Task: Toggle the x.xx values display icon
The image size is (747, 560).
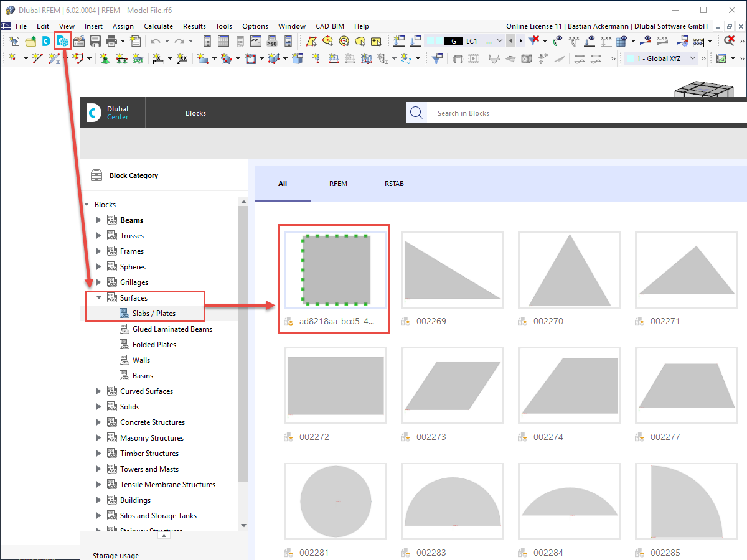Action: 573,40
